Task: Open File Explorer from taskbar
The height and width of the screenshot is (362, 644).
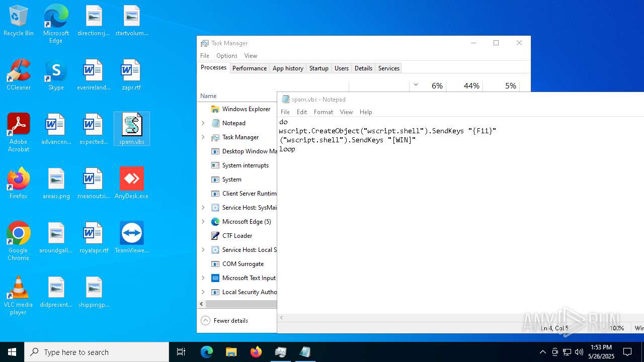Action: (x=231, y=352)
